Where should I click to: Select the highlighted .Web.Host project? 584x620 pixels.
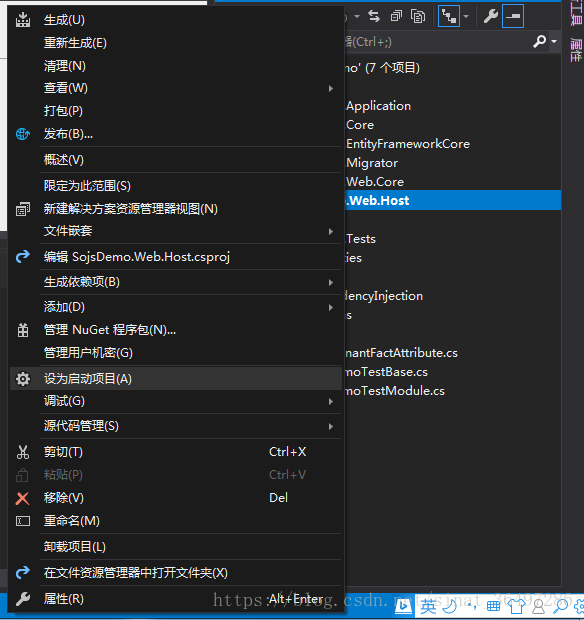click(x=453, y=200)
